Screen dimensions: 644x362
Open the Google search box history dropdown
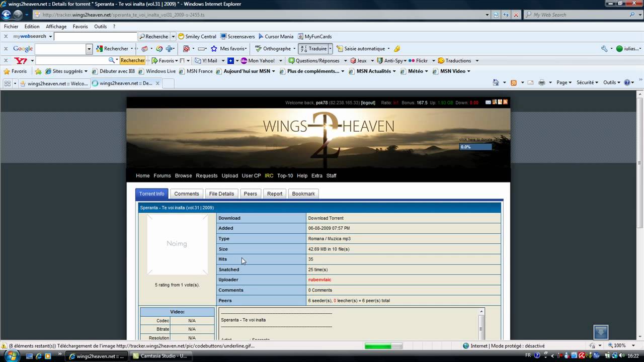click(89, 49)
